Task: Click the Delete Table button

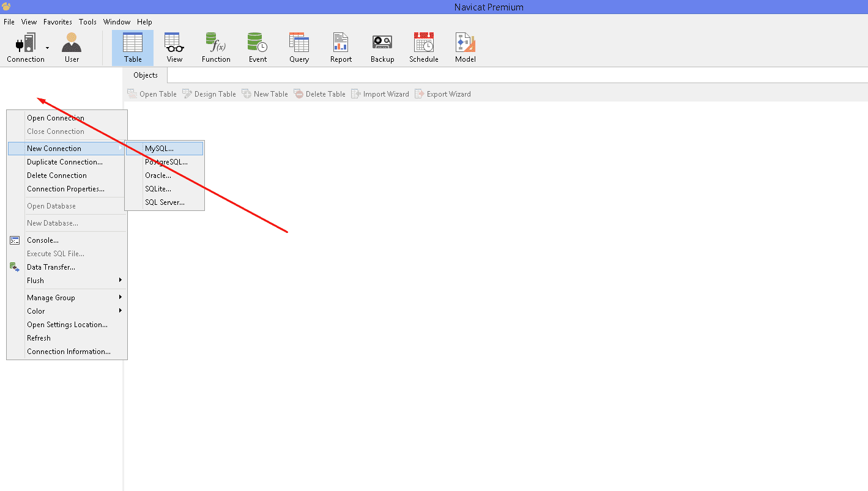Action: pyautogui.click(x=319, y=94)
